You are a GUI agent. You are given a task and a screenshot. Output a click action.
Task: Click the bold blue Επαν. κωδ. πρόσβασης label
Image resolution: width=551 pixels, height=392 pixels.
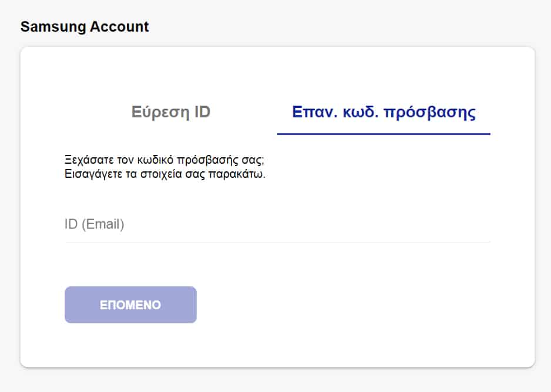384,112
